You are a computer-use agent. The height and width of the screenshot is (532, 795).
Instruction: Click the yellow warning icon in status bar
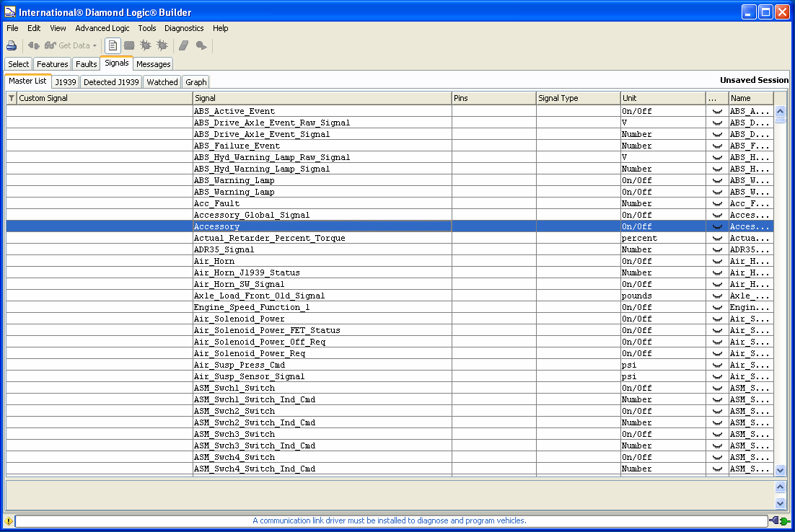click(9, 521)
